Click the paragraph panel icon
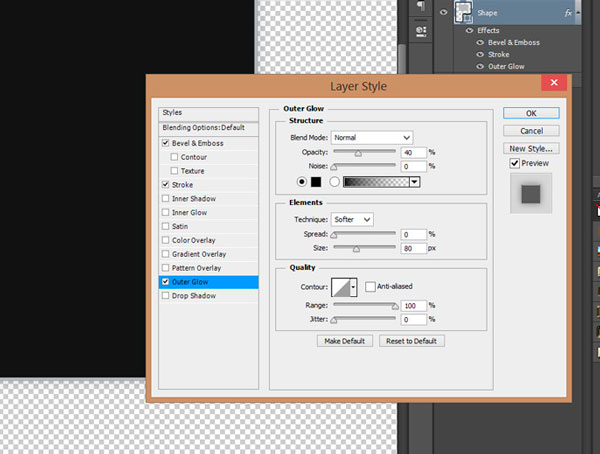 coord(421,6)
